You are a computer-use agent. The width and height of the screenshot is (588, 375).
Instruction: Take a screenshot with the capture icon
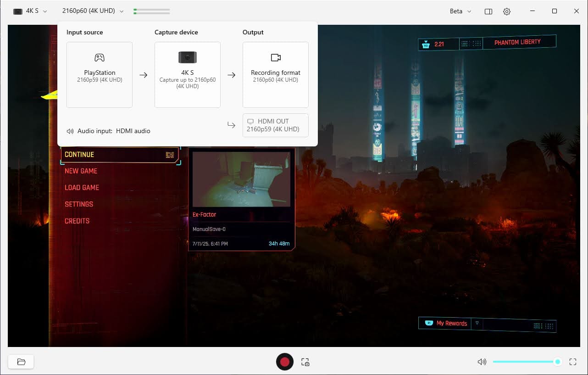305,362
